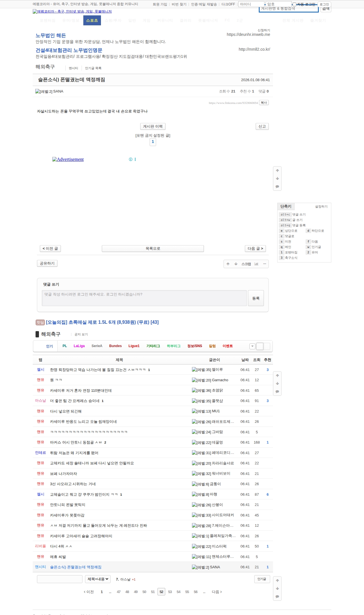Go to next post via 다음 글

(255, 249)
